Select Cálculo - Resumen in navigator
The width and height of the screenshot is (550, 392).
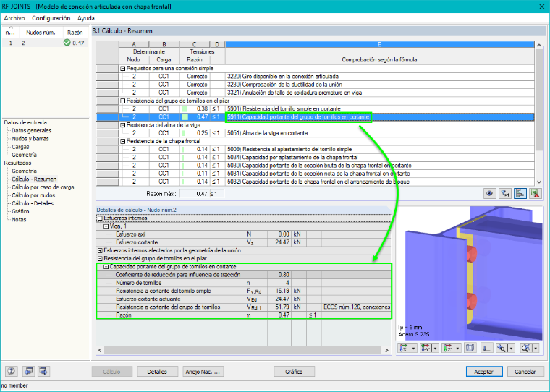34,179
